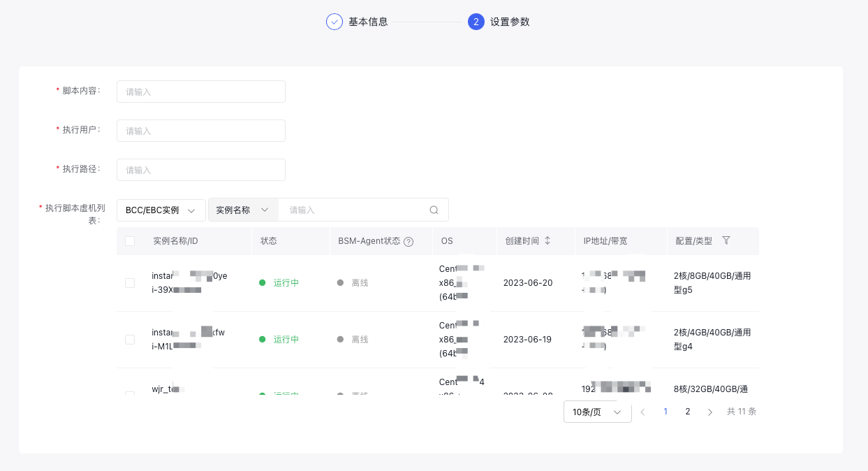Click the 实例名称/ID column header
This screenshot has height=471, width=868.
[x=175, y=241]
